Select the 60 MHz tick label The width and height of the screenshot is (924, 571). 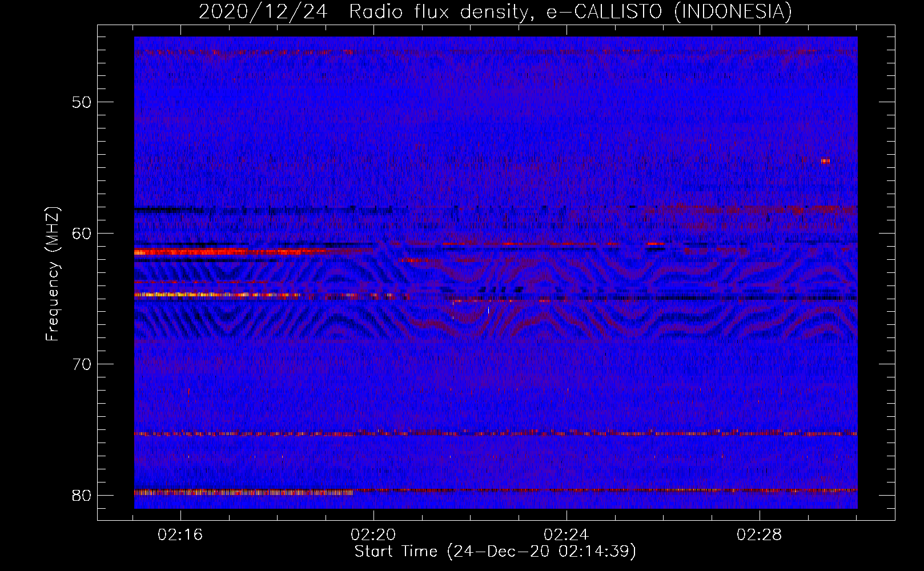pos(82,233)
